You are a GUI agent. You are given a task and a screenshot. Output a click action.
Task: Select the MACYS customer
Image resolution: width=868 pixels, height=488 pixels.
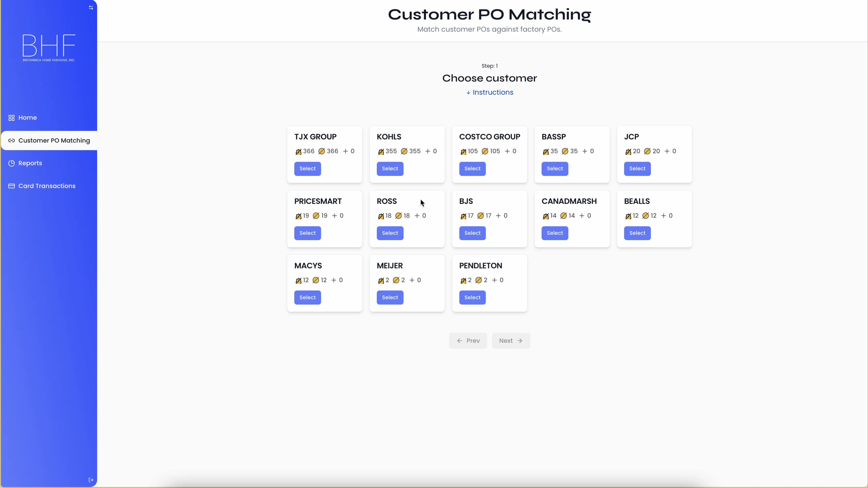click(x=308, y=297)
